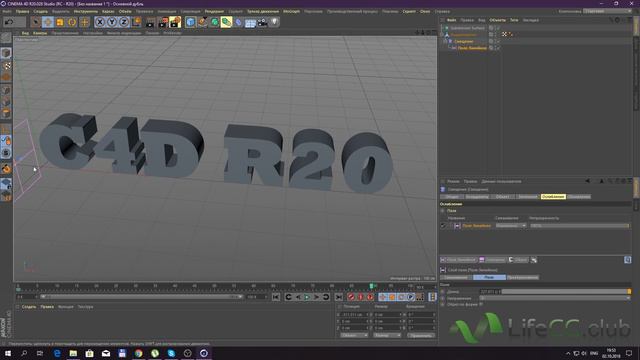Select the Spline Pen tool icon
Viewport: 640px width, 360px height.
202,22
